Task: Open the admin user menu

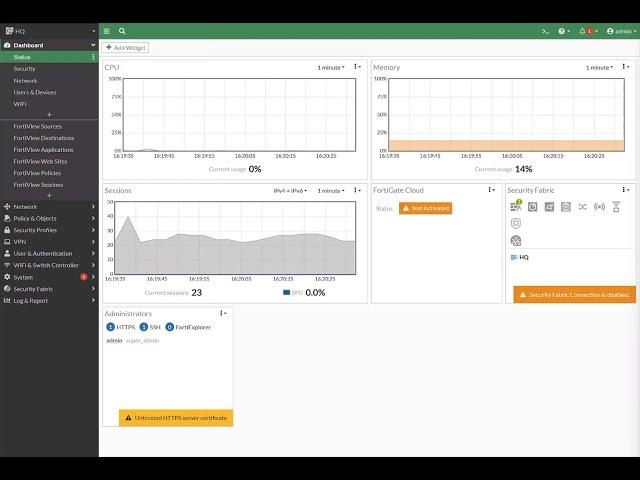Action: pos(621,31)
